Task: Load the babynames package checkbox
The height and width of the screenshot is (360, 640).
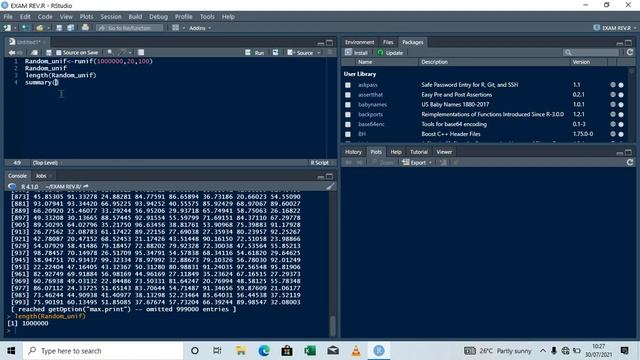Action: (348, 104)
